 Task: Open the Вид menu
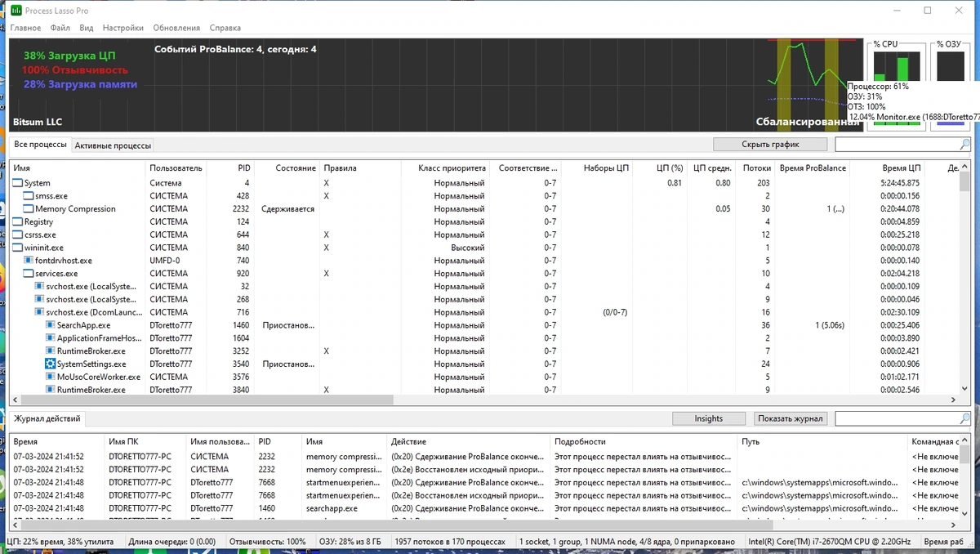tap(87, 28)
